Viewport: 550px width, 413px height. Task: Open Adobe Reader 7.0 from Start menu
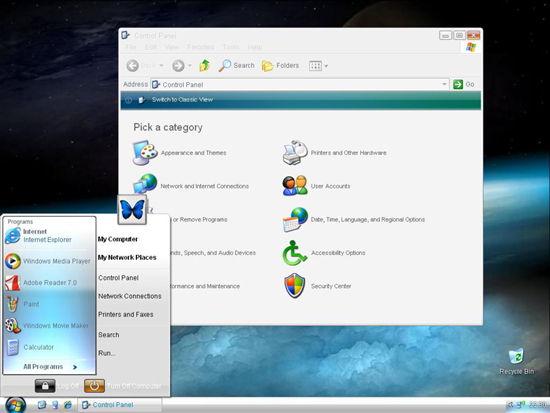coord(49,283)
